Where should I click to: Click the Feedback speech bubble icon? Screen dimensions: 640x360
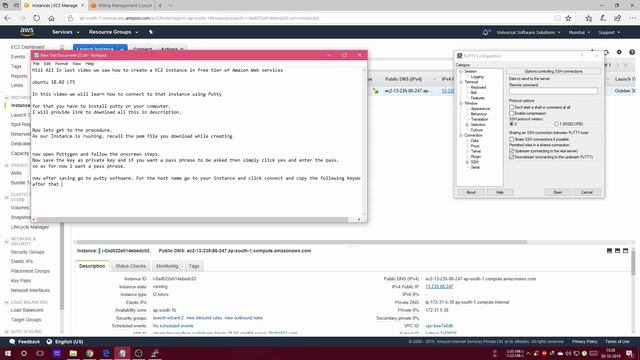click(12, 341)
